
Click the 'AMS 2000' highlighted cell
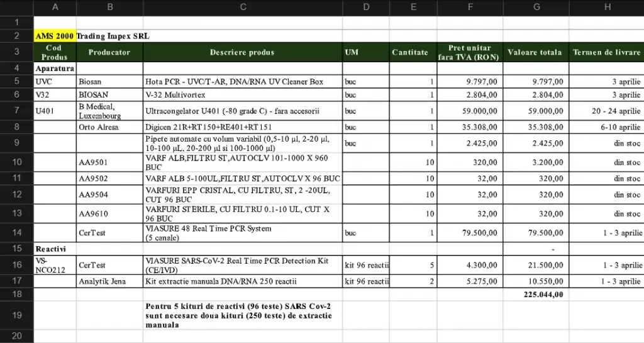pos(55,36)
